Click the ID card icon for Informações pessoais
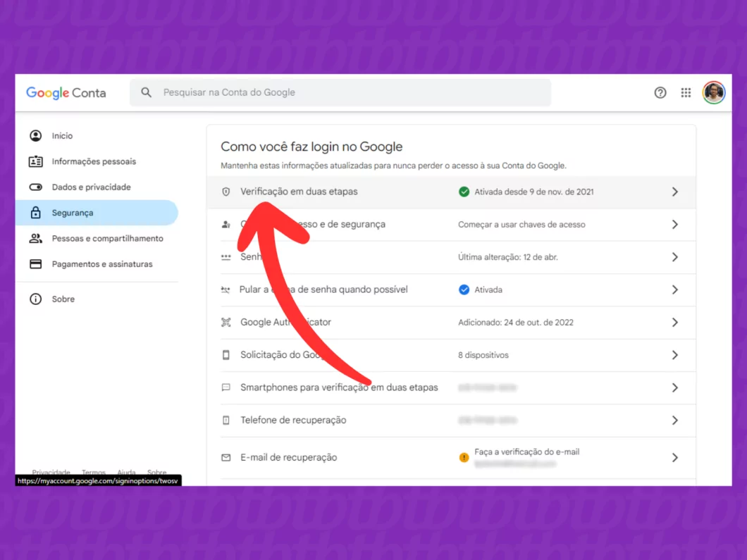Viewport: 747px width, 560px height. click(x=36, y=161)
